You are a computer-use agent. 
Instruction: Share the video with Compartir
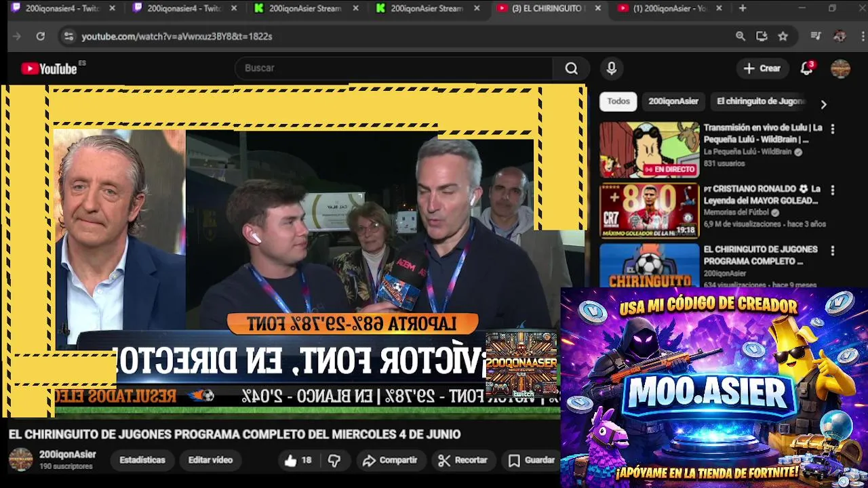(390, 460)
